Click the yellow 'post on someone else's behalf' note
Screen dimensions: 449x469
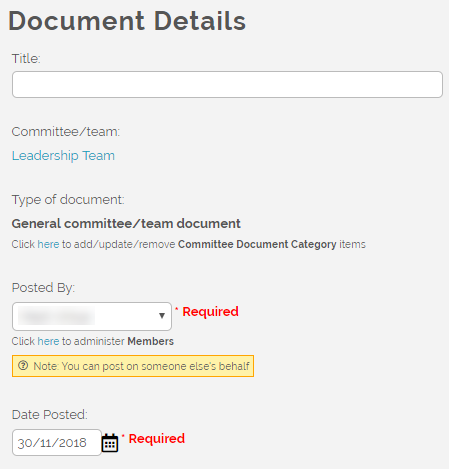point(133,366)
